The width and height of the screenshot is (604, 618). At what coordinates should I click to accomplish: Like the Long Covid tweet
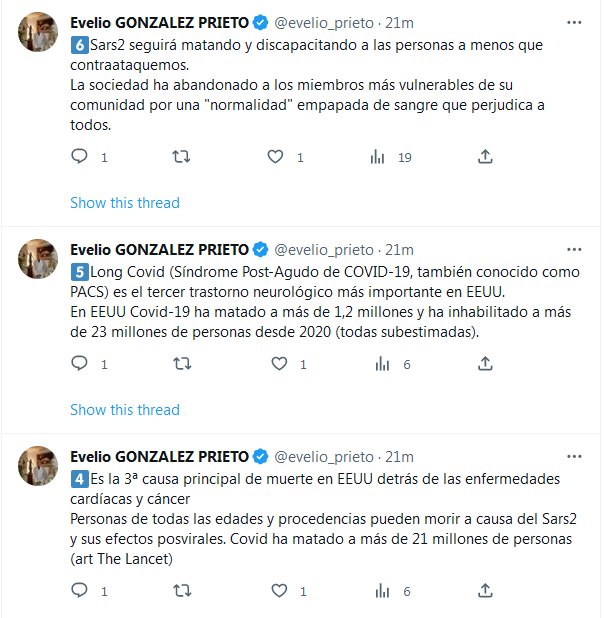pos(278,365)
